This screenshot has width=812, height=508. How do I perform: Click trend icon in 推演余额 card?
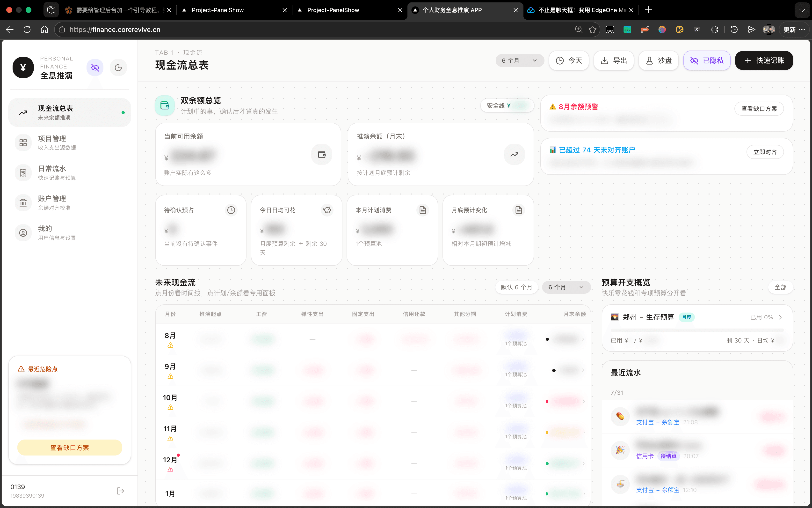coord(514,154)
